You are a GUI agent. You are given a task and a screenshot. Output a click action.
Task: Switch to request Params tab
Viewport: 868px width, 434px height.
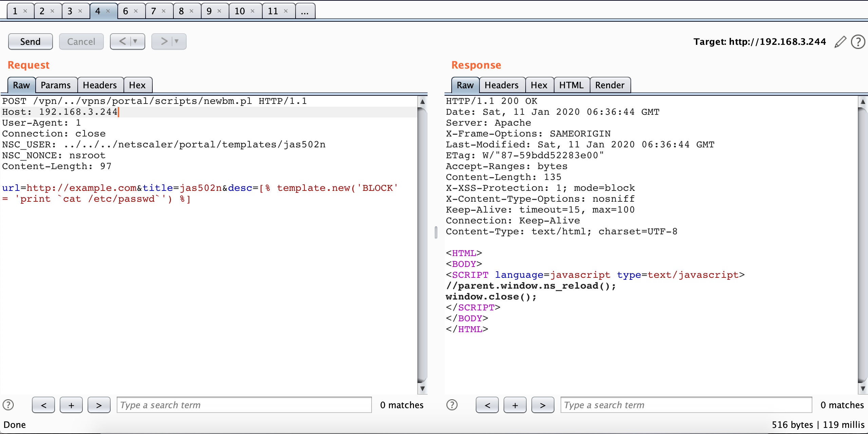[56, 85]
